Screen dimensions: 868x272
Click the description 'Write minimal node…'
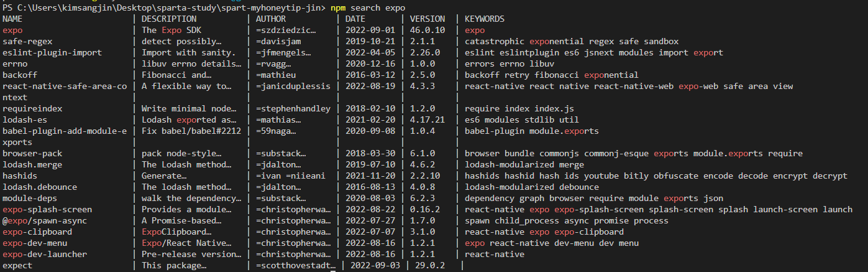pyautogui.click(x=189, y=108)
